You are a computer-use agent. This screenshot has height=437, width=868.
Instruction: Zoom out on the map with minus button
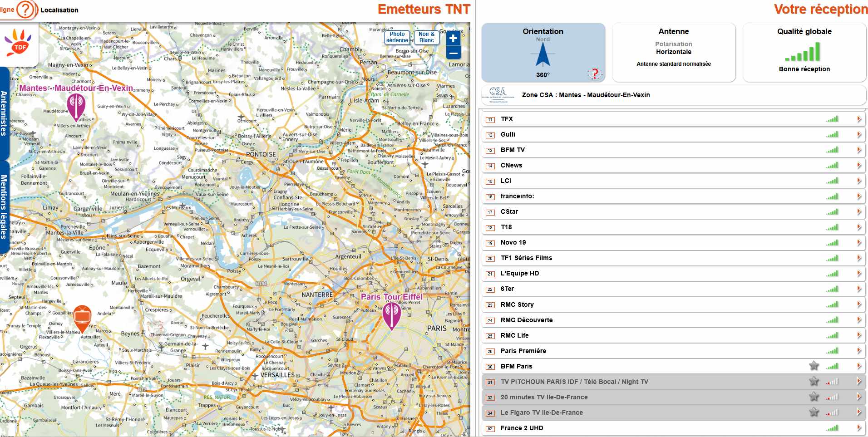click(x=453, y=53)
